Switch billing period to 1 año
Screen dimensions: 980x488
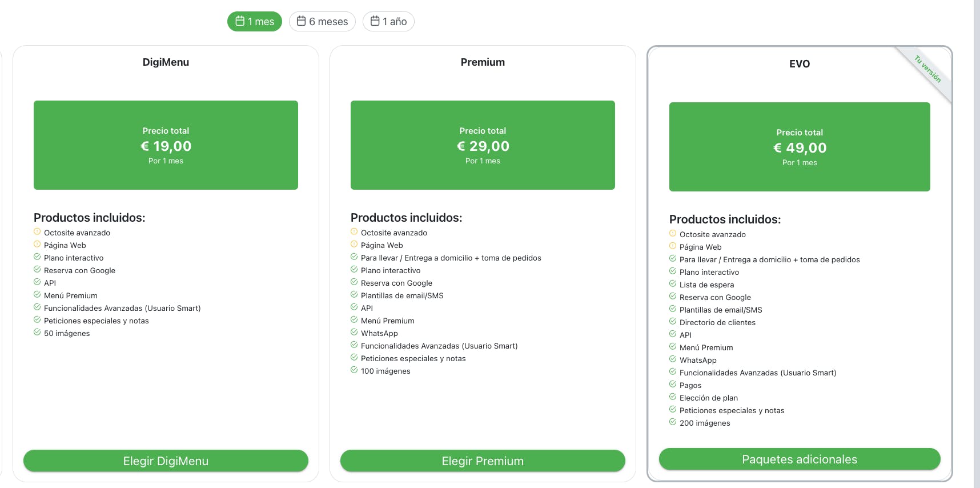pos(388,22)
